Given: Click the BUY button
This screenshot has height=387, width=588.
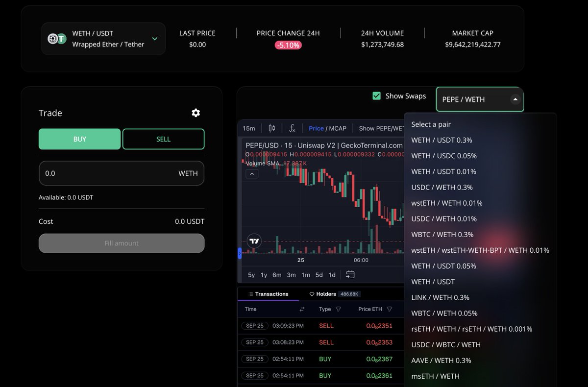Looking at the screenshot, I should coord(79,139).
